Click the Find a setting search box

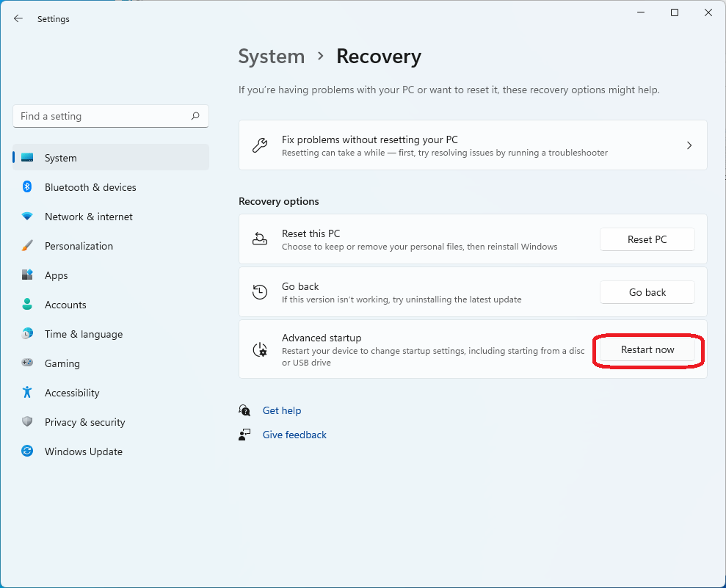click(x=111, y=116)
